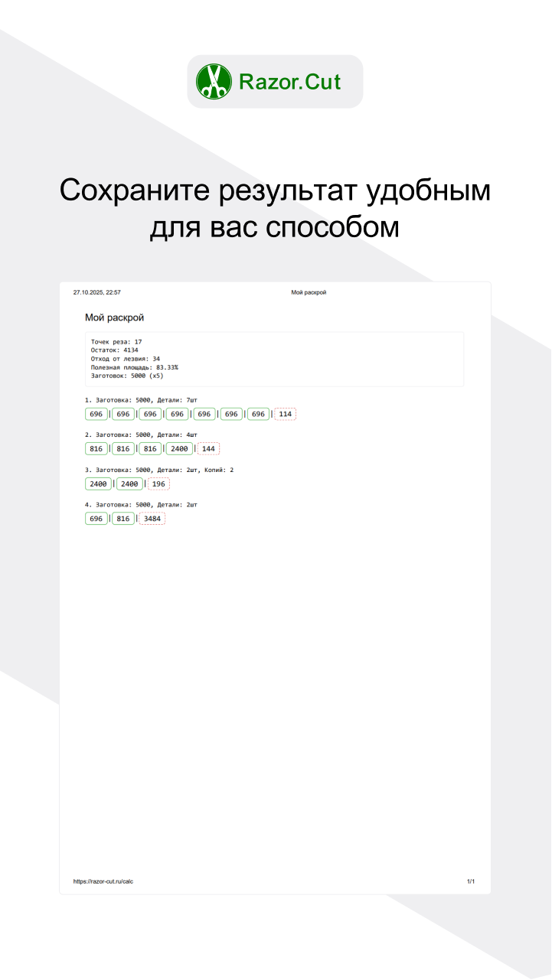552x980 pixels.
Task: Click the large "Мой раскрой" heading
Action: (x=114, y=317)
